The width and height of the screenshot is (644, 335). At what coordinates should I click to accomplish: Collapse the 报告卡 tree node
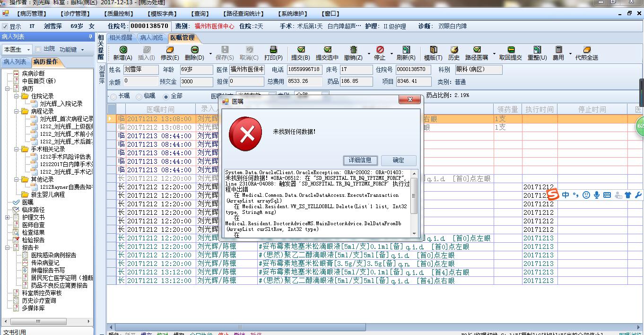7,247
